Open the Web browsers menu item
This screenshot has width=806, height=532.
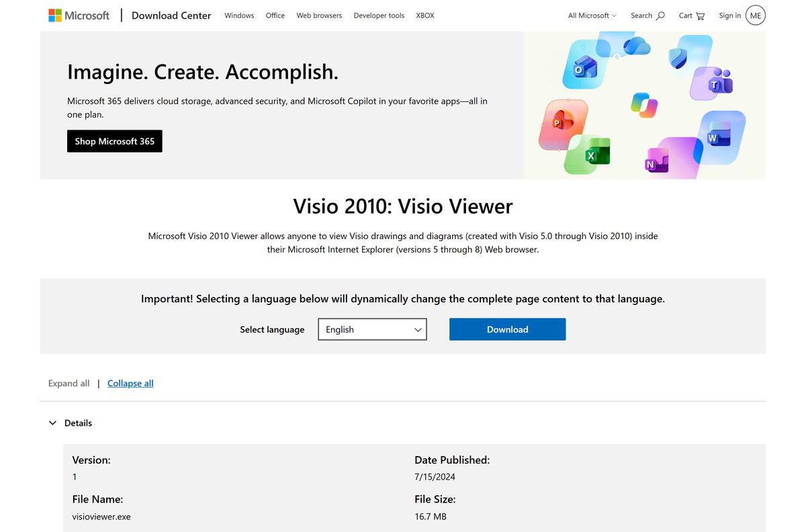319,15
